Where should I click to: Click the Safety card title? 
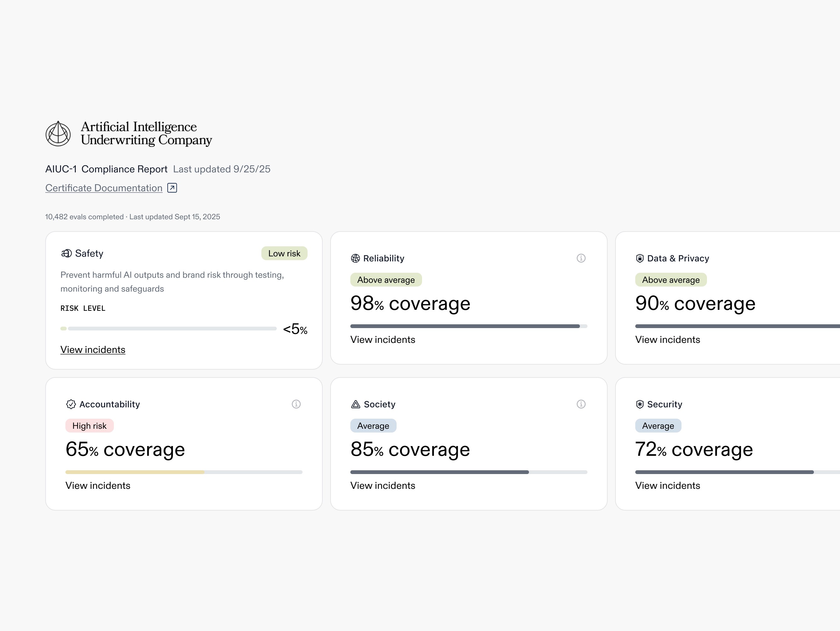pyautogui.click(x=89, y=254)
